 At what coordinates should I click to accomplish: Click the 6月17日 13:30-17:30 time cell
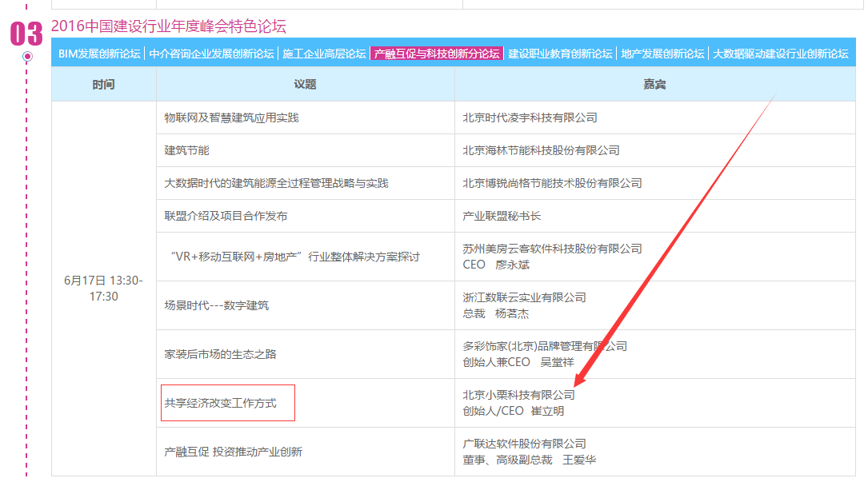tap(103, 289)
